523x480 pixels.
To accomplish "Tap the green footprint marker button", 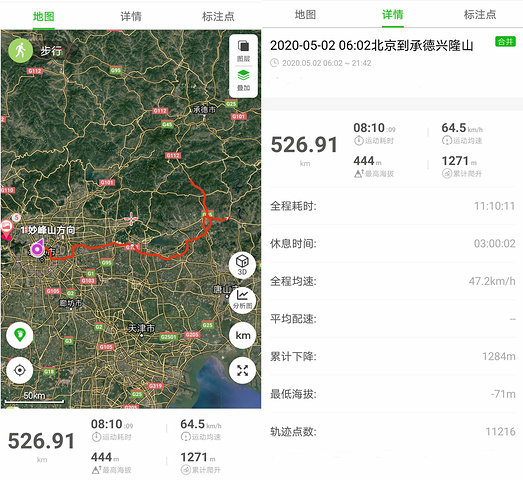I will coord(20,335).
